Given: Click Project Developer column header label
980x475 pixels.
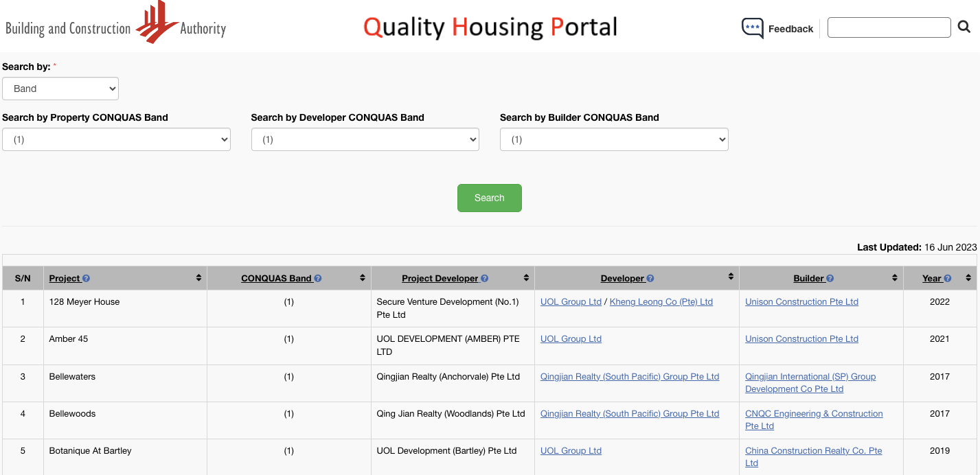Looking at the screenshot, I should coord(440,279).
